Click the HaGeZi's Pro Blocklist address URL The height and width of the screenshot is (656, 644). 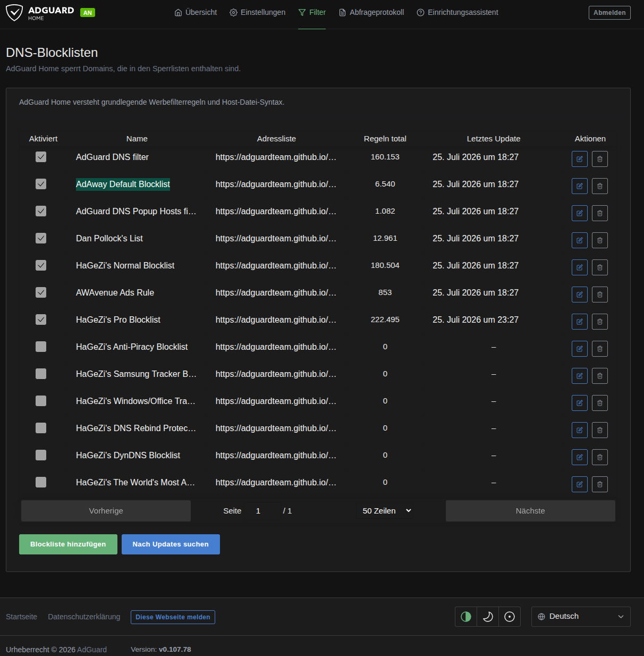coord(276,319)
